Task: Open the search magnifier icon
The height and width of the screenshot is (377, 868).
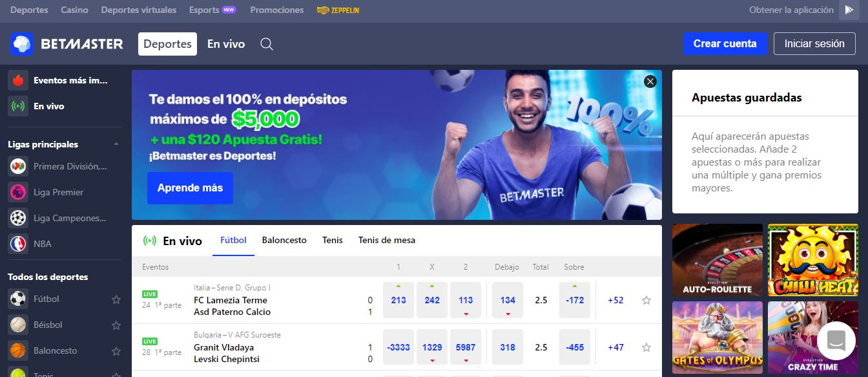Action: click(267, 44)
